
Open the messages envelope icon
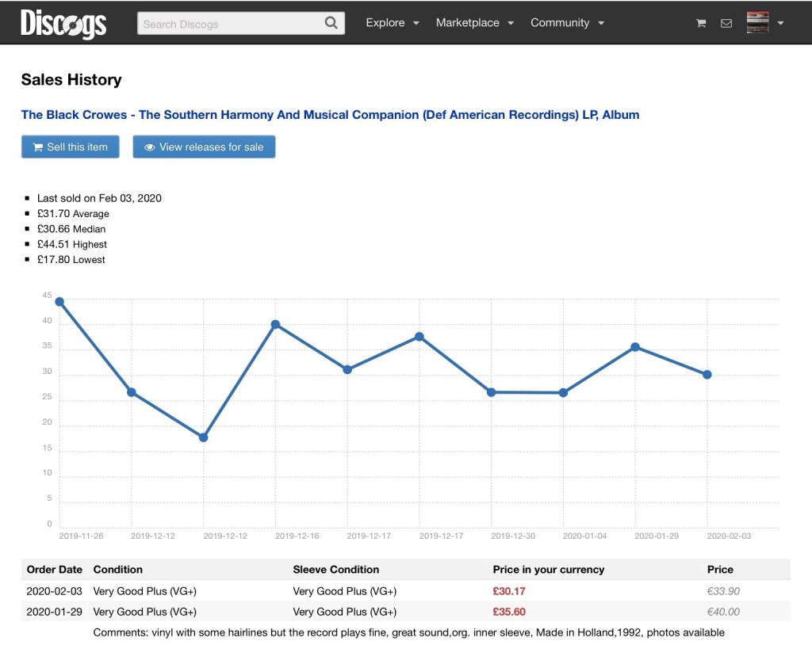pyautogui.click(x=726, y=24)
